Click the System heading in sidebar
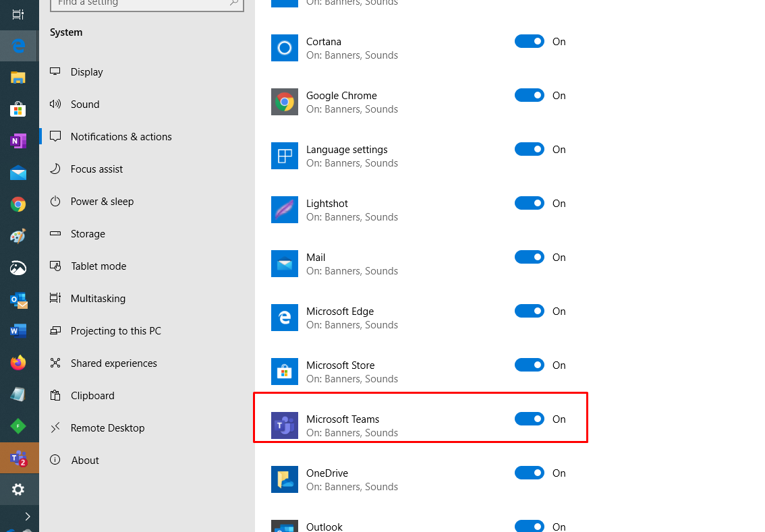This screenshot has width=765, height=532. (x=66, y=32)
